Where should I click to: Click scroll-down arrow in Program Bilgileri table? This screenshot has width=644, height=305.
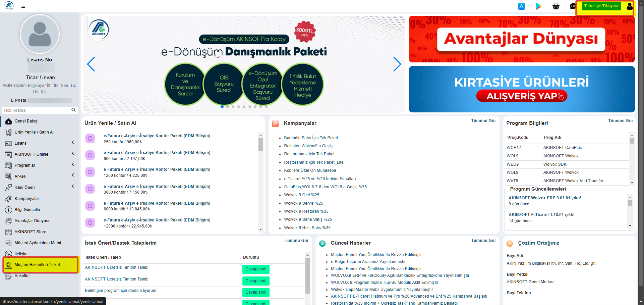tap(632, 183)
